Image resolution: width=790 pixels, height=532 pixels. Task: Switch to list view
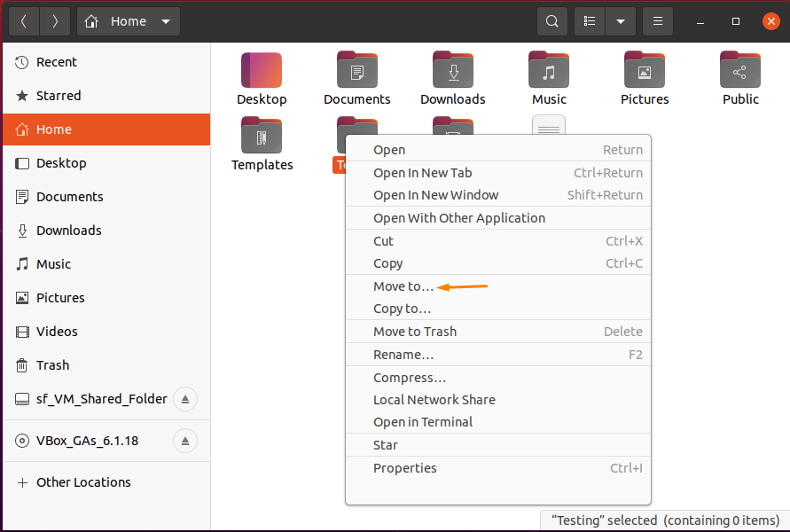click(x=590, y=20)
